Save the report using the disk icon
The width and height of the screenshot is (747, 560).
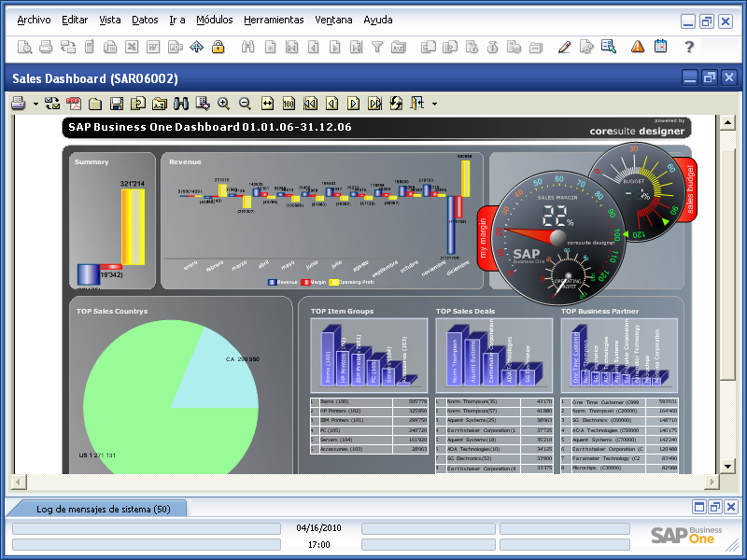[x=115, y=103]
